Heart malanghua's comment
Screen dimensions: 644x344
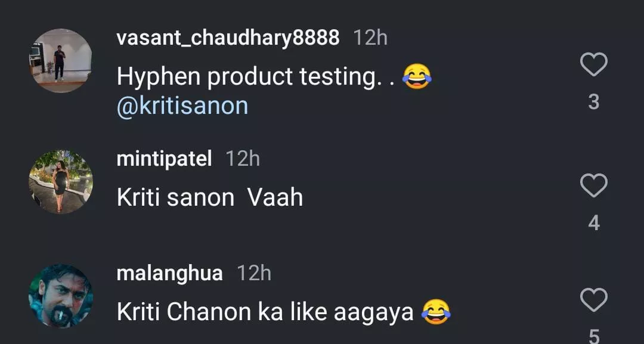[x=593, y=300]
